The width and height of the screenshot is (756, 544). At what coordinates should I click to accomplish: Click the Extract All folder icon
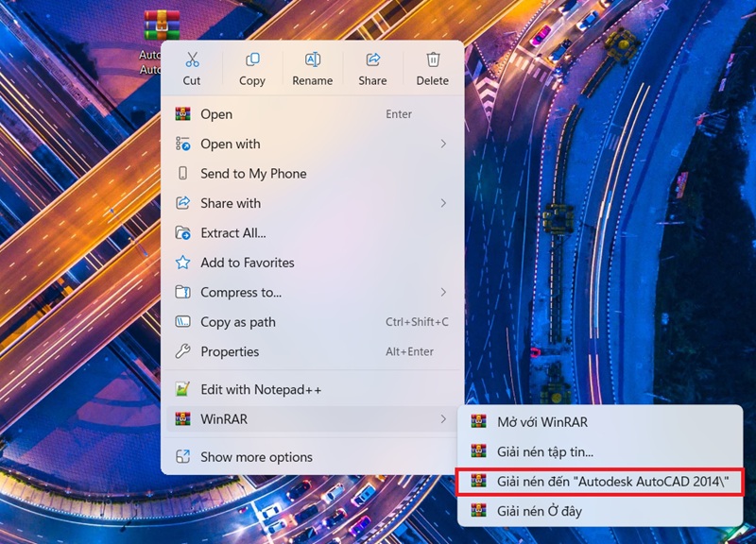pos(183,233)
